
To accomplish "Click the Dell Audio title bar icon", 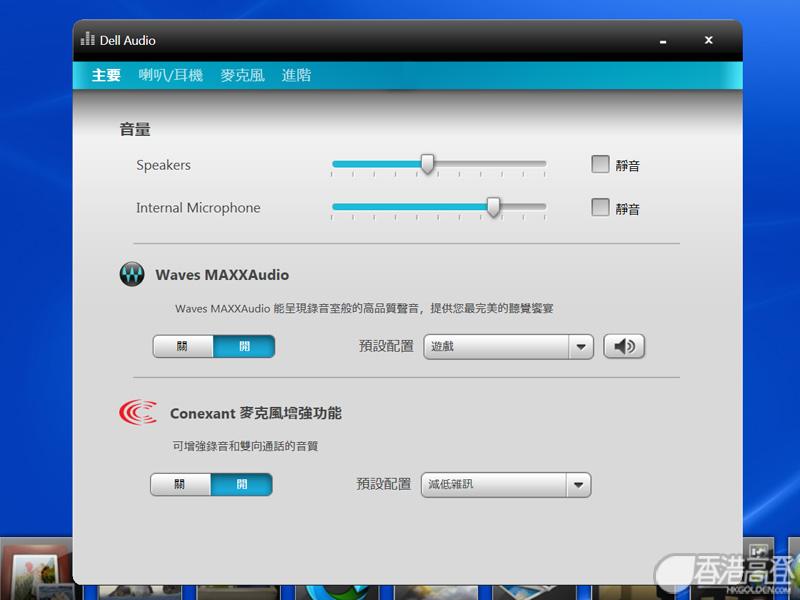I will pos(87,40).
